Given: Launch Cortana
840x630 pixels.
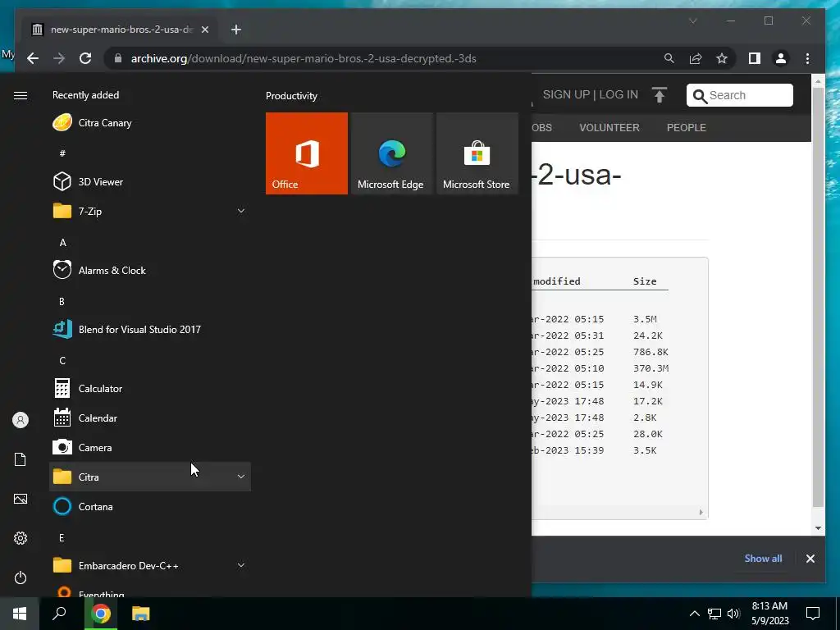Looking at the screenshot, I should coord(150,506).
